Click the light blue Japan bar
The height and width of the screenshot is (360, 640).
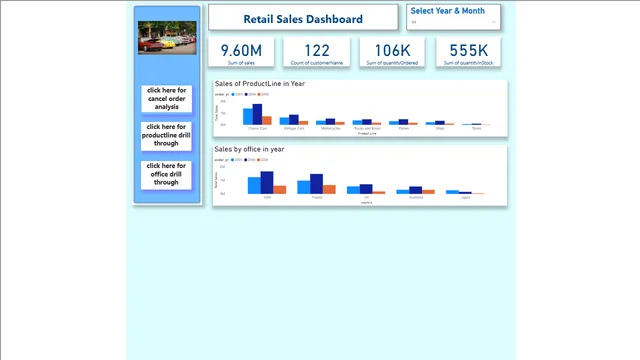pos(452,192)
